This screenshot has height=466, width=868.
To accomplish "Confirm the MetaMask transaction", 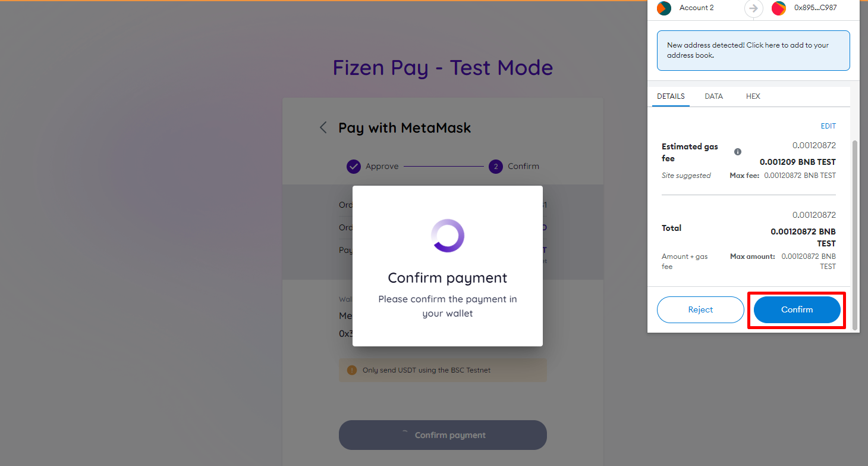I will click(797, 309).
